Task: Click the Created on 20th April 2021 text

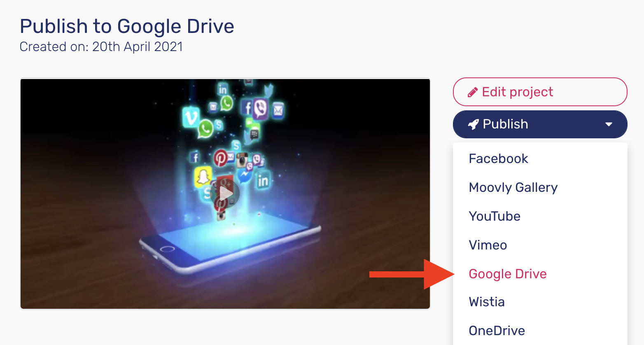Action: (x=101, y=47)
